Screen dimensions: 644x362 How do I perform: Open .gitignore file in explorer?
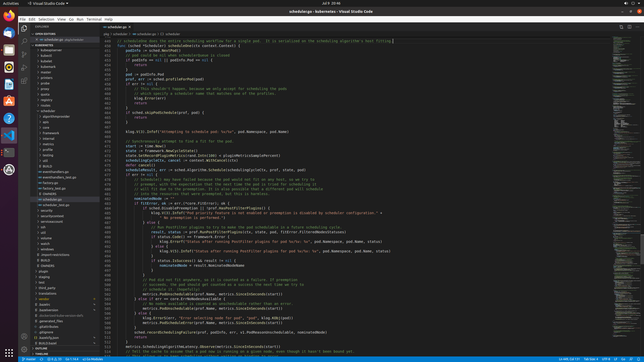coord(65,332)
